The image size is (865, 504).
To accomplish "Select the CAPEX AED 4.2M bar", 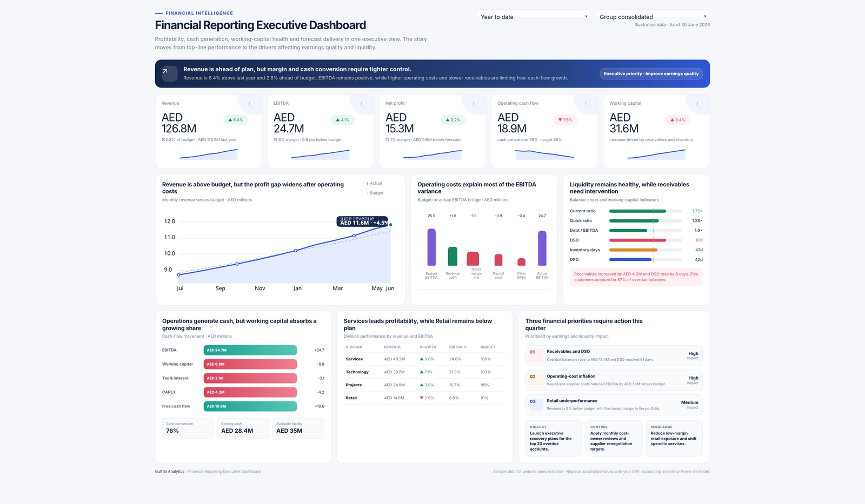I will coord(250,392).
